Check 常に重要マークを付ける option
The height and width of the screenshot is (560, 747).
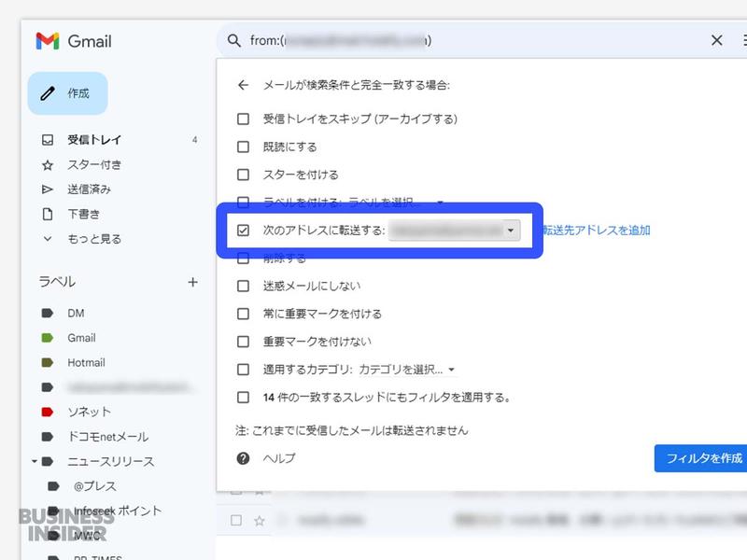[243, 314]
